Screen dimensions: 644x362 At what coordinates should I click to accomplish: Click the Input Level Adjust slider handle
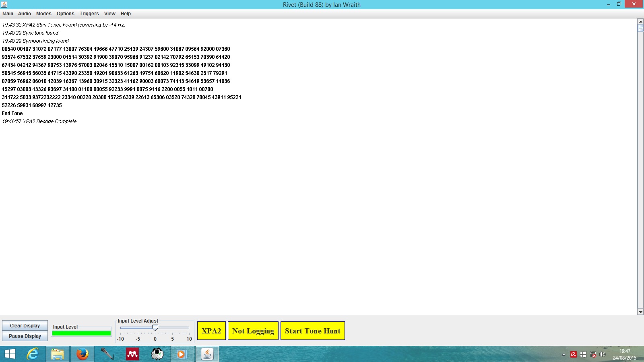coord(155,328)
